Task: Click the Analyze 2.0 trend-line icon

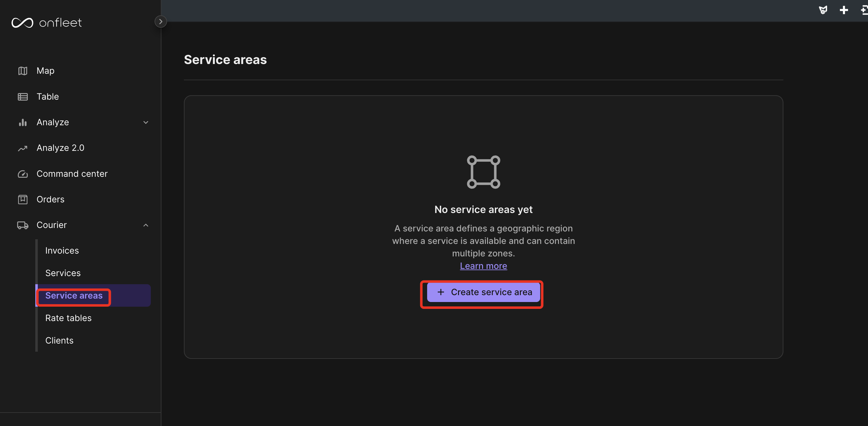Action: tap(22, 148)
